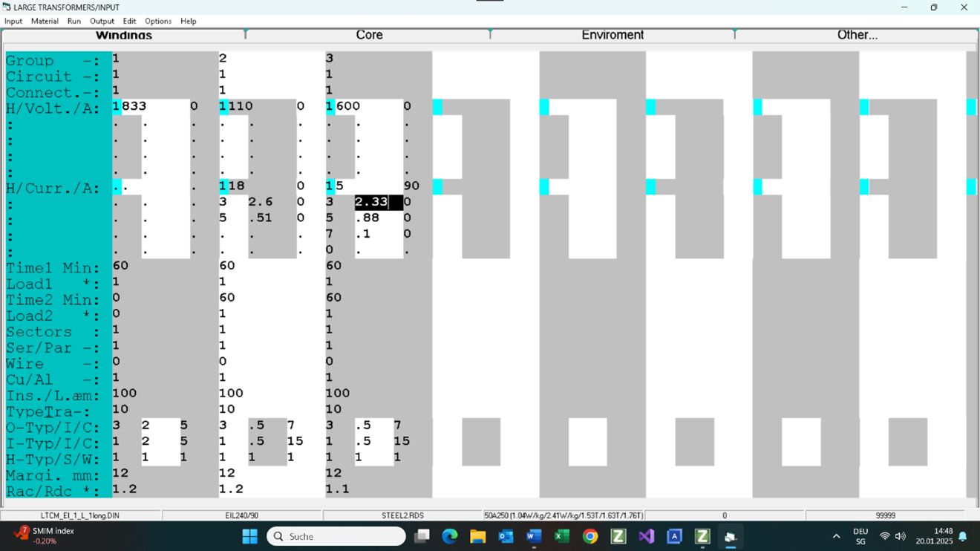Click STEEL2.RDS in the status bar

click(x=402, y=515)
